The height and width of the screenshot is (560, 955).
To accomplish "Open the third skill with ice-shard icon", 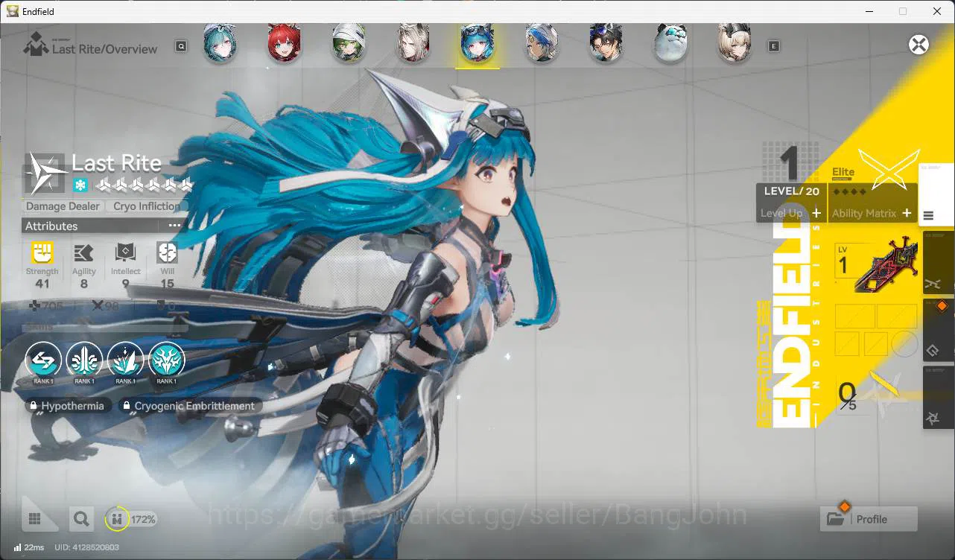I will tap(125, 360).
